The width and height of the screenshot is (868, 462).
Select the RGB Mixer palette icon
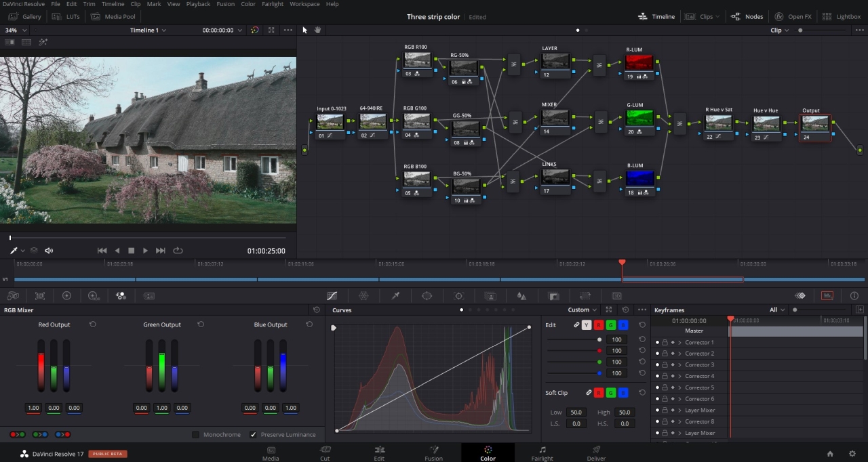tap(121, 296)
